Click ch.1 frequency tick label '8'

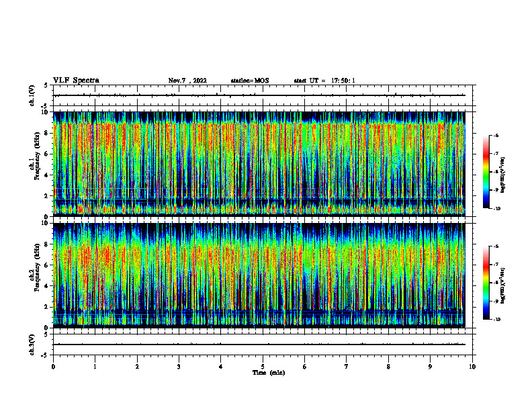pos(47,133)
